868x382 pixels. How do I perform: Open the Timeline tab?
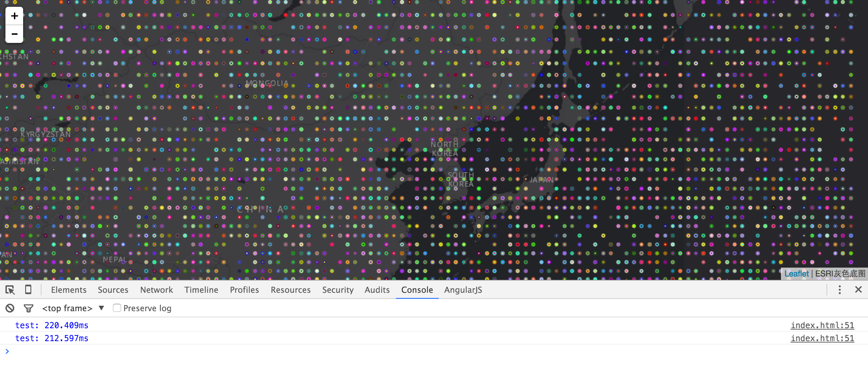click(x=201, y=290)
